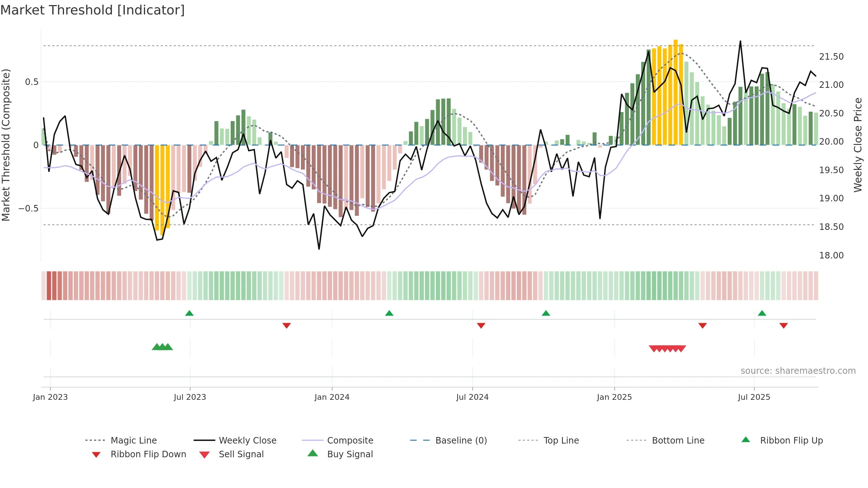Viewport: 868px width, 488px height.
Task: Click the Weekly Close Price axis title
Action: [x=858, y=145]
